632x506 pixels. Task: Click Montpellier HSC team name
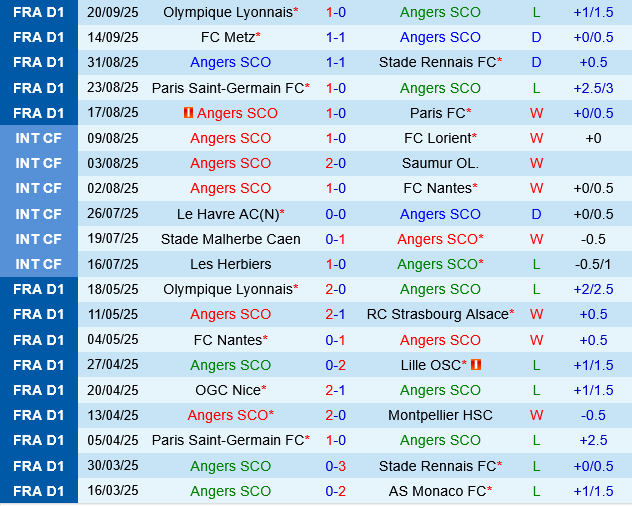[440, 415]
